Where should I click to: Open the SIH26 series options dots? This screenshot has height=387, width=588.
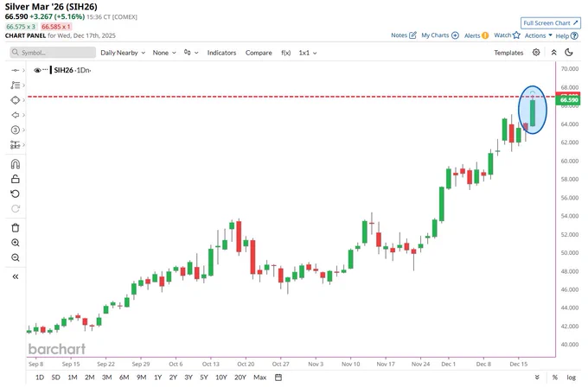click(45, 70)
